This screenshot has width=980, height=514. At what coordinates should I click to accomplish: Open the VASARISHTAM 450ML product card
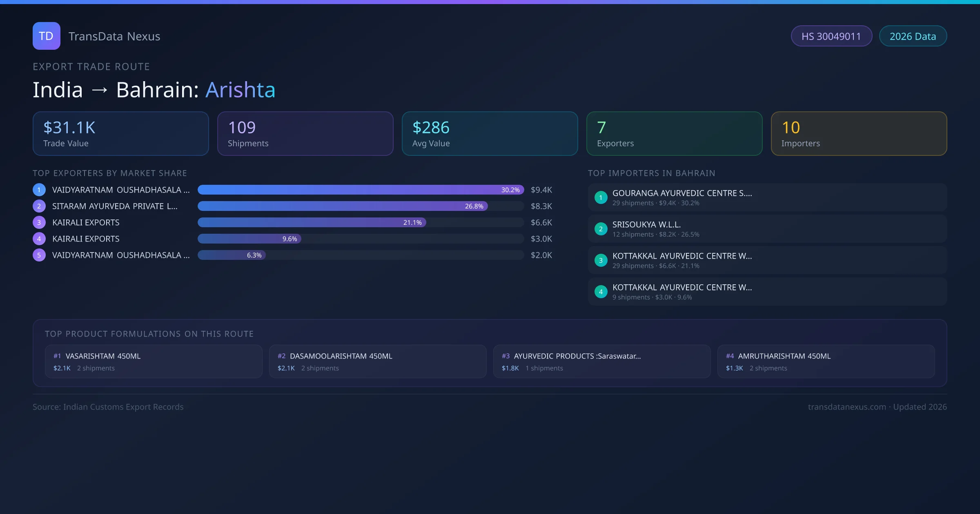(154, 361)
